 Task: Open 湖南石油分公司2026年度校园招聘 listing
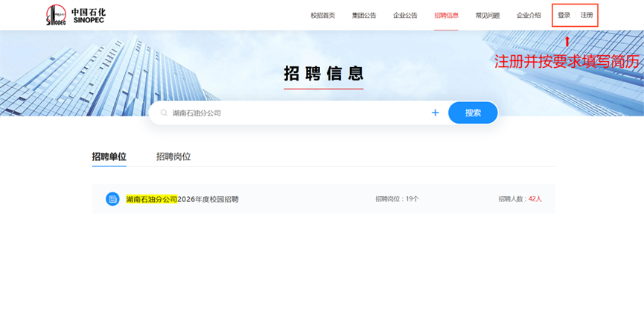tap(182, 200)
